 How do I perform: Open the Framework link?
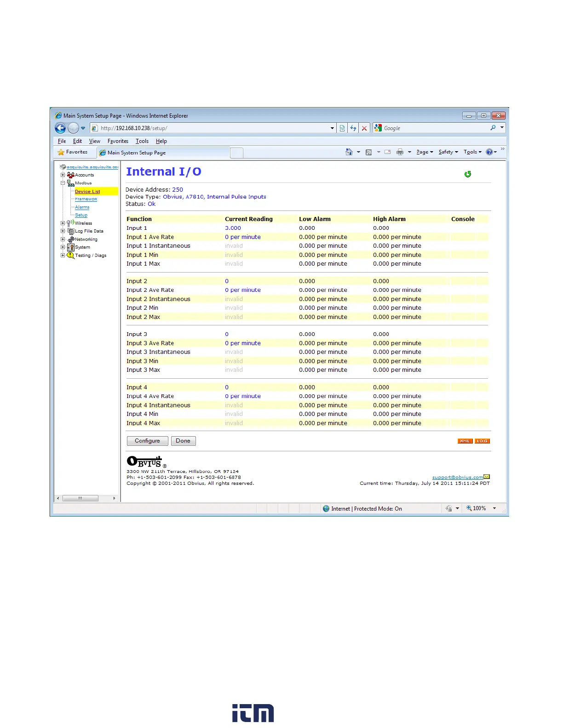[x=86, y=199]
